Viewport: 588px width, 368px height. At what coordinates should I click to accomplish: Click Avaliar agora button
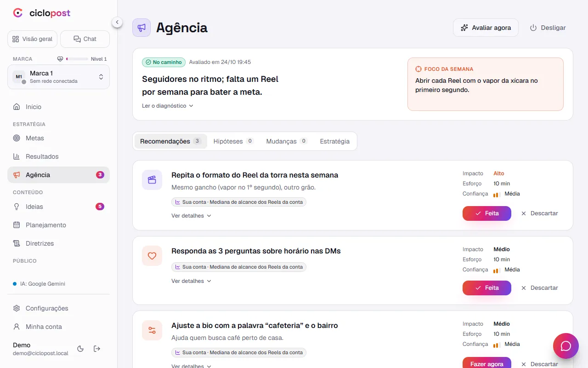(x=486, y=28)
